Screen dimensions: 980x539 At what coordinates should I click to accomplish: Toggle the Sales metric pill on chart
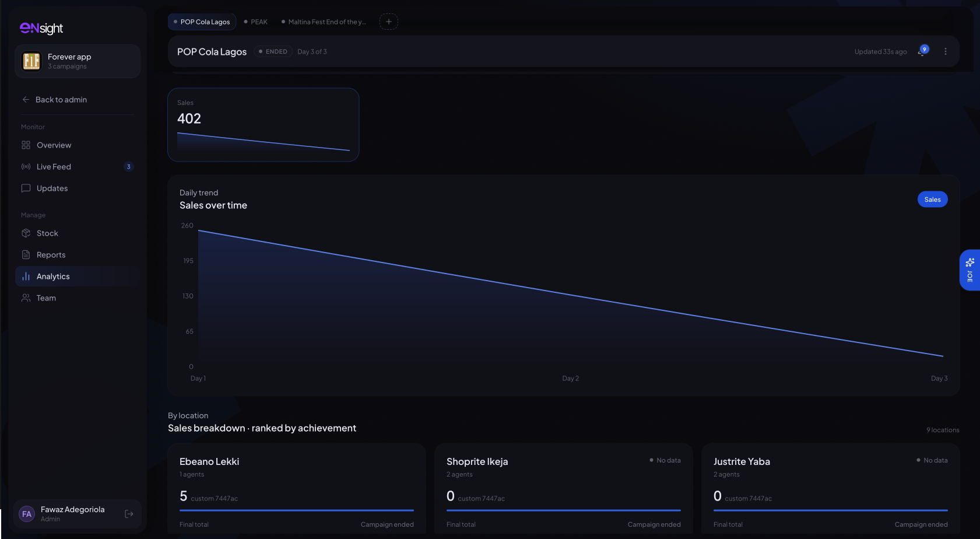click(933, 199)
